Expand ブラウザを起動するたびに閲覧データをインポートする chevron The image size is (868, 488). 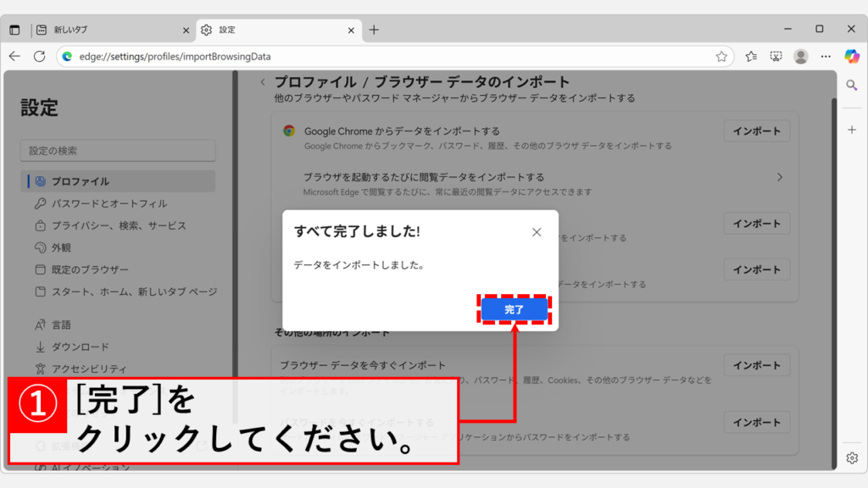780,177
